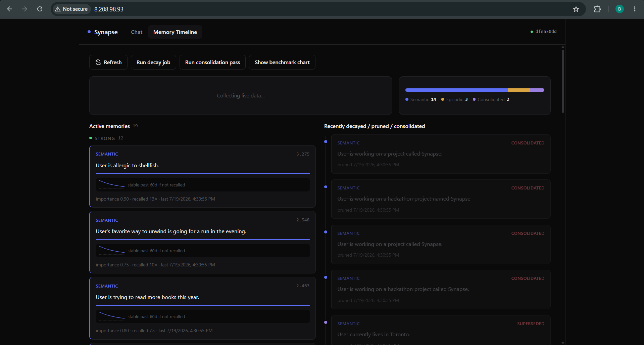The height and width of the screenshot is (345, 644).
Task: Click first 'project called Synapse.' consolidated entry
Action: 441,154
